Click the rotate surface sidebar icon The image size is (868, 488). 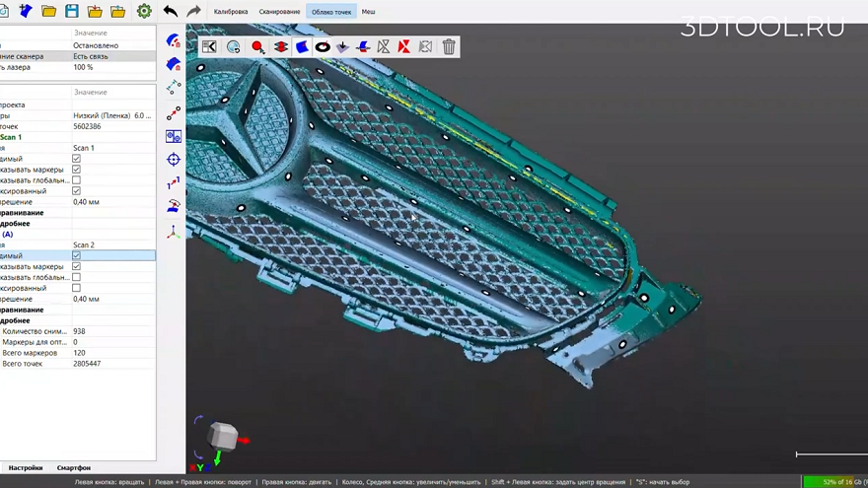coord(174,206)
